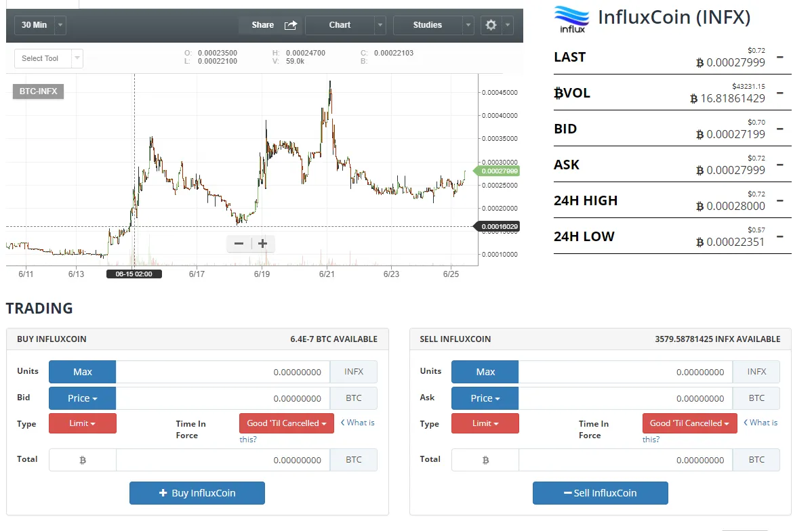
Task: Click the Ask price BTC input field
Action: (626, 398)
